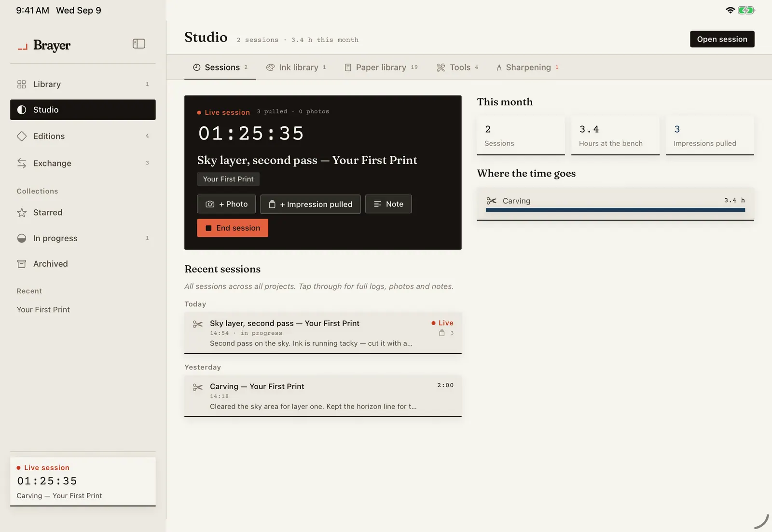Click the In progress half-circle icon
This screenshot has height=532, width=772.
coord(22,238)
